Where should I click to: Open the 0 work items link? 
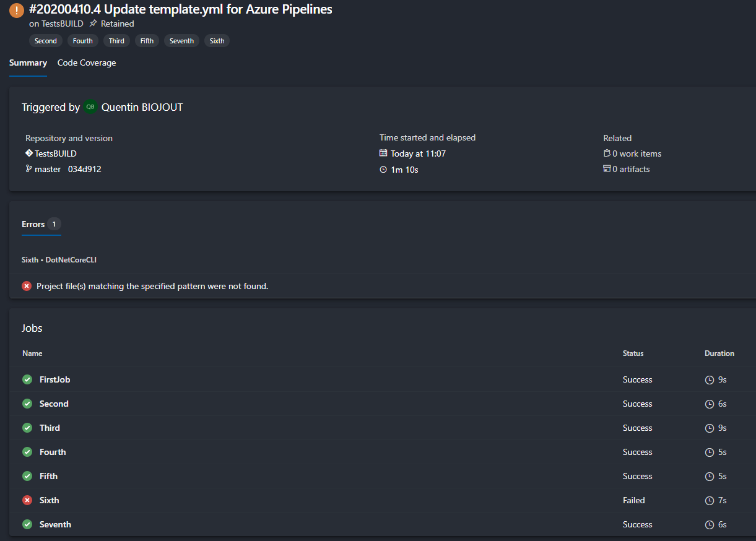click(x=637, y=154)
